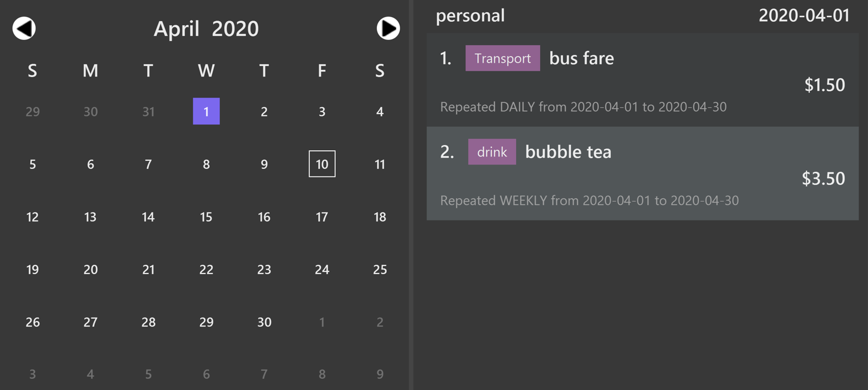This screenshot has width=868, height=390.
Task: Pick April 13 in the Monday column
Action: pyautogui.click(x=90, y=217)
